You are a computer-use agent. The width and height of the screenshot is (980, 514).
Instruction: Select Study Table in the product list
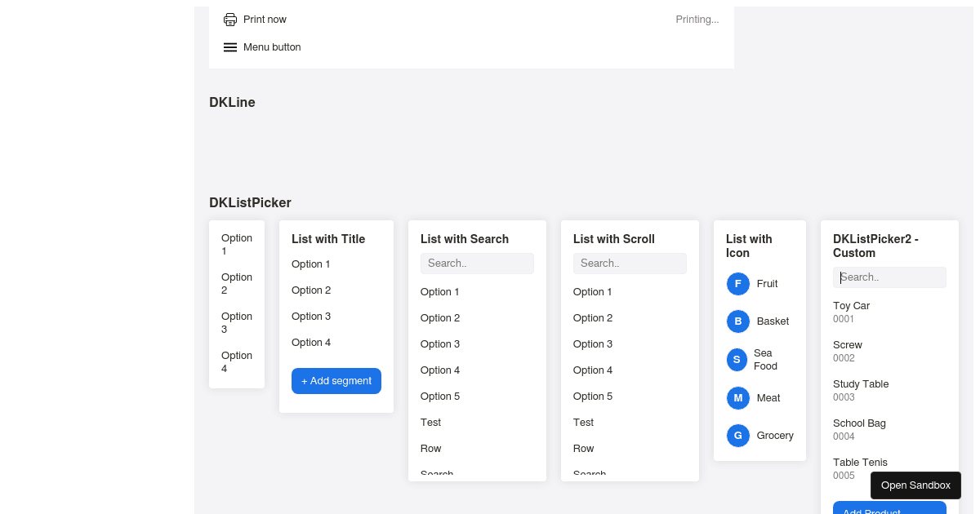(861, 390)
